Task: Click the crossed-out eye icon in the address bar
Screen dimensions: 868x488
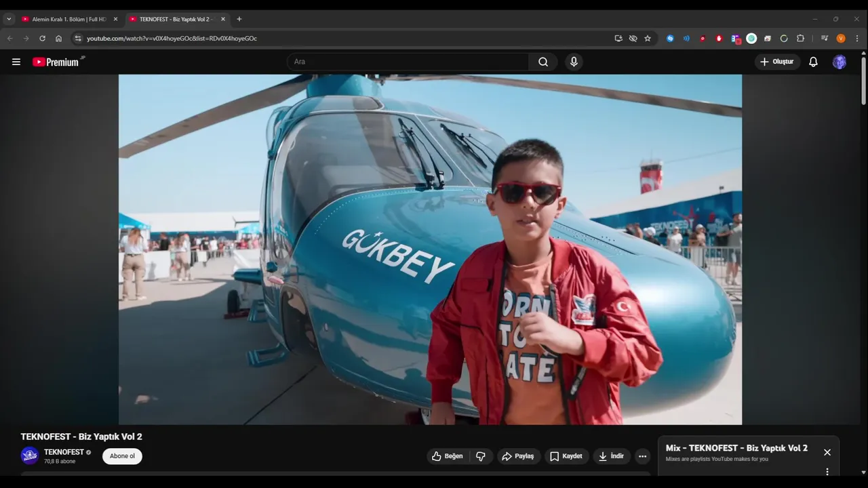Action: pos(633,39)
